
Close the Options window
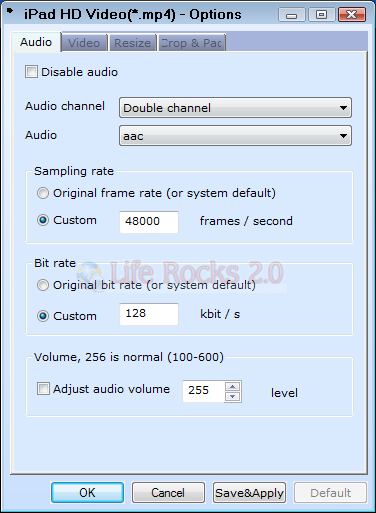352,15
